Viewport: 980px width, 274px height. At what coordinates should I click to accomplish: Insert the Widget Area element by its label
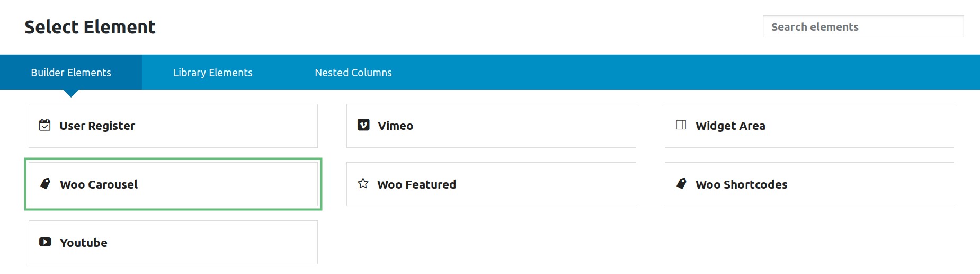click(730, 126)
